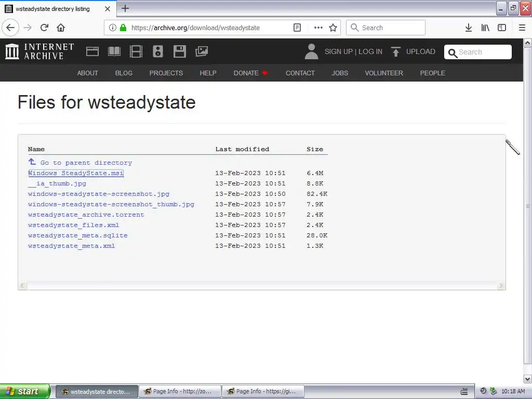Click the green padlock security icon
This screenshot has height=399, width=532.
(x=123, y=28)
